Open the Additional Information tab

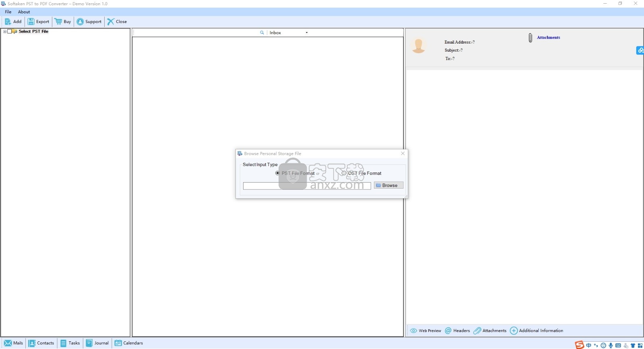pos(537,331)
